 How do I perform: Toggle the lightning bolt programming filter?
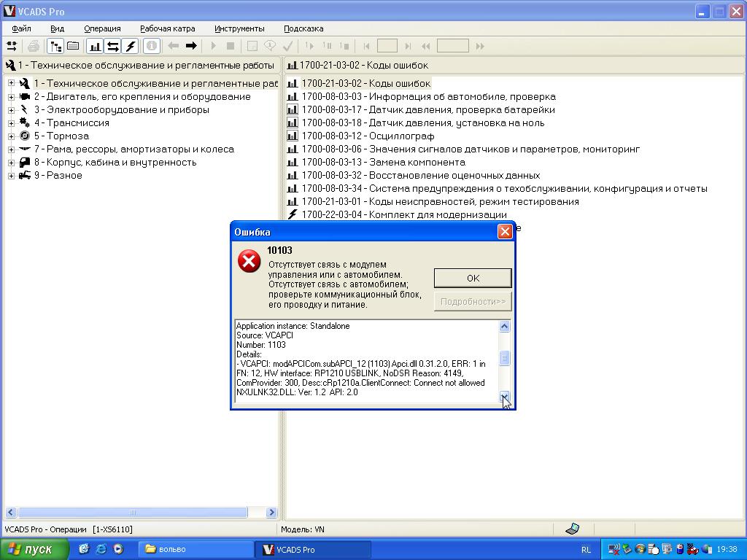point(130,46)
